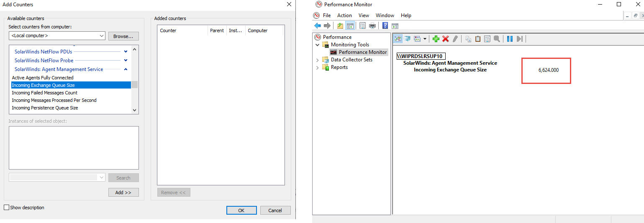
Task: Click the Copy Properties icon
Action: pyautogui.click(x=468, y=39)
